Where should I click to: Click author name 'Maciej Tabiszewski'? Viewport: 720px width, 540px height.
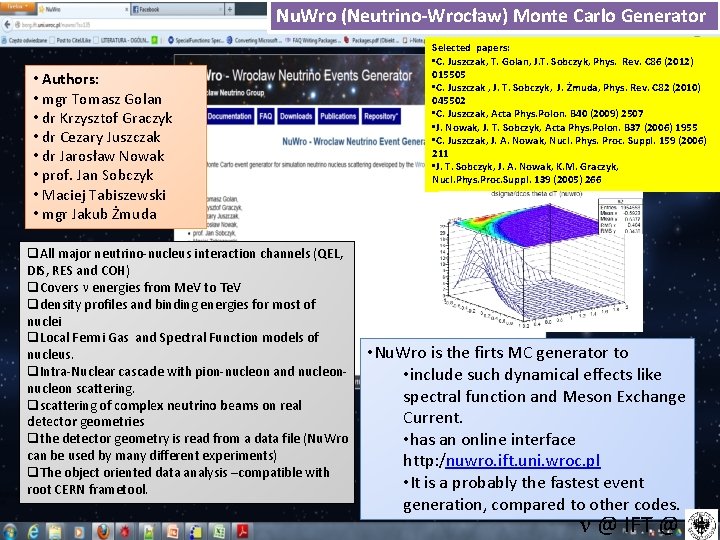click(x=104, y=195)
